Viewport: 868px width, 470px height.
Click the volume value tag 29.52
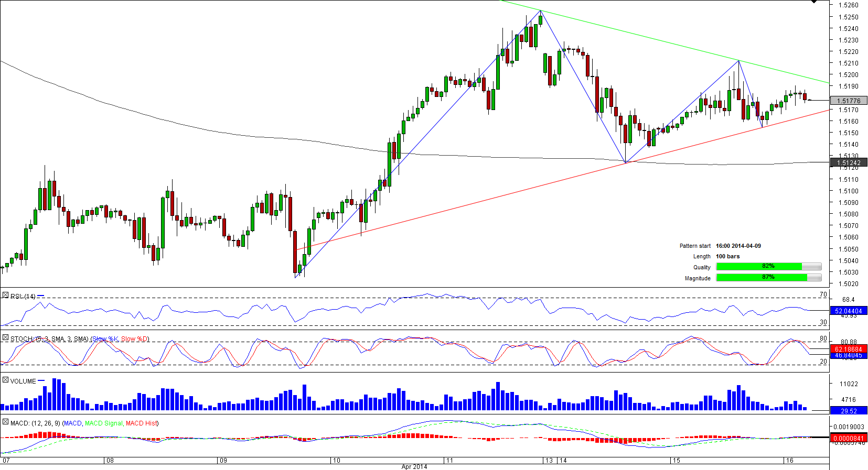(848, 411)
